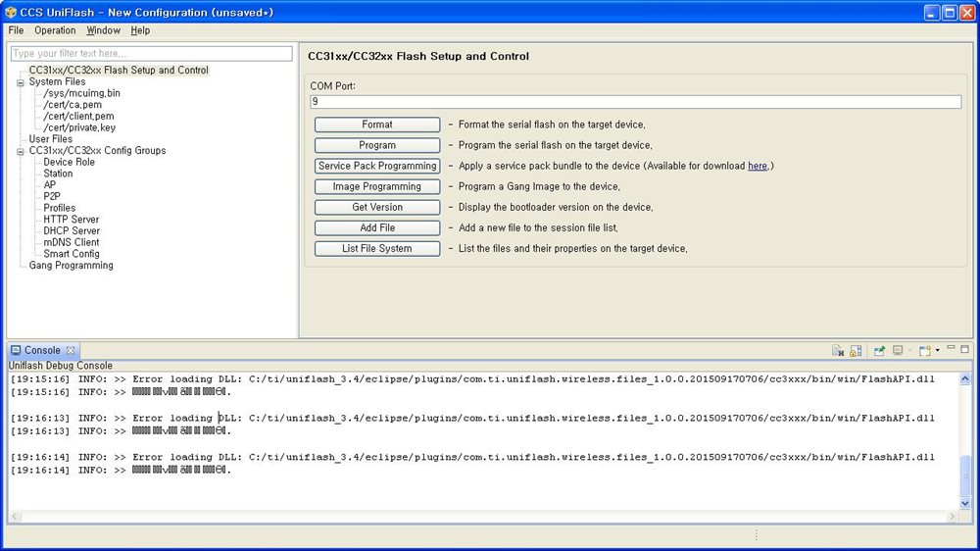Select DHCP Server in the tree
Screen dimensions: 980x551
[72, 230]
